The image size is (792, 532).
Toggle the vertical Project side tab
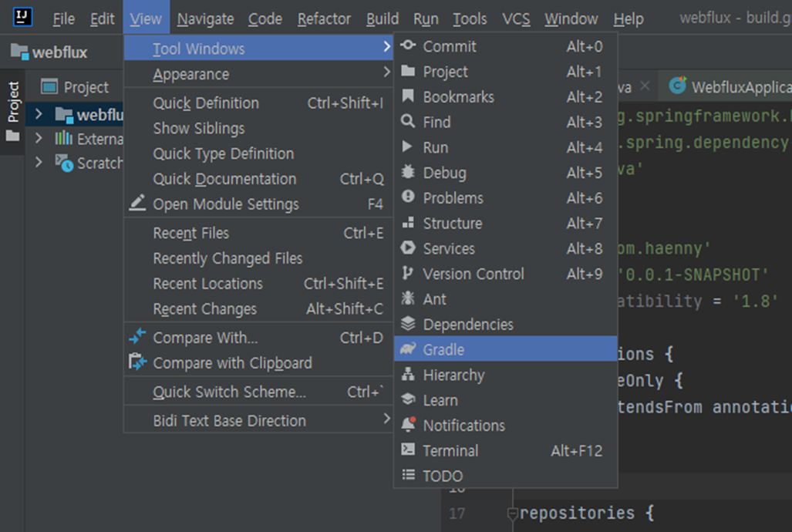tap(12, 112)
